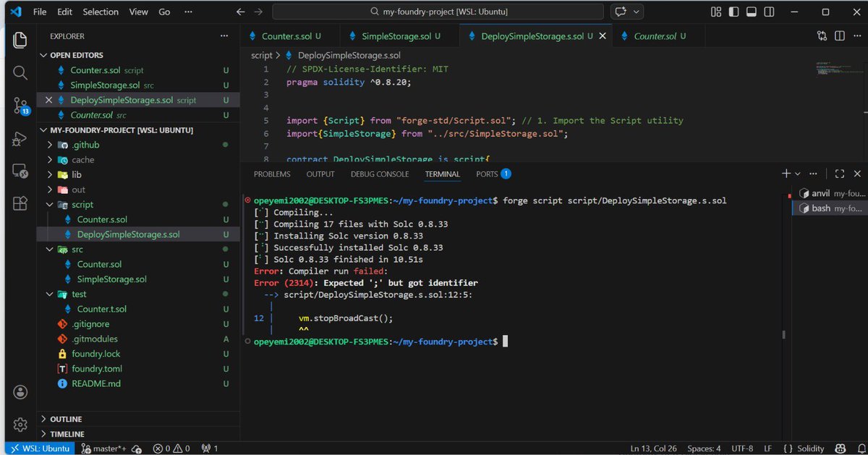Click the UTF-8 encoding indicator
868x455 pixels.
tap(744, 448)
